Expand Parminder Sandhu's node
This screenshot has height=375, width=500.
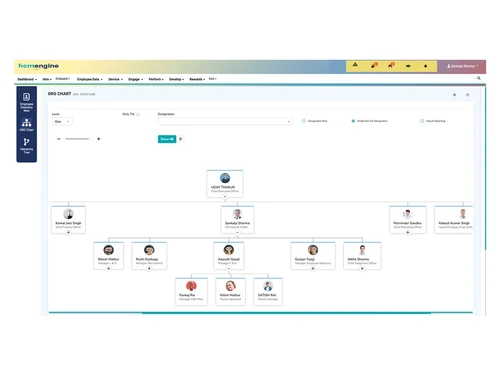pos(408,232)
